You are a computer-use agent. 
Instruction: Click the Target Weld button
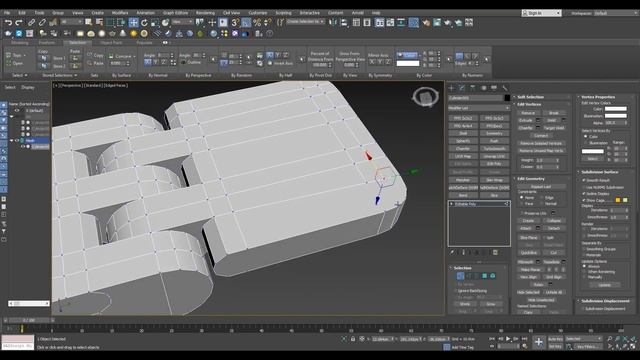coord(554,128)
